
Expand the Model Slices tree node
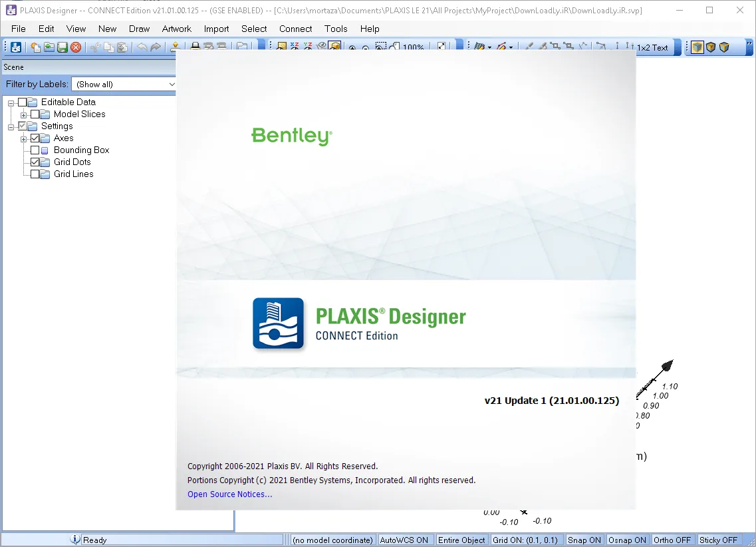[x=23, y=115]
